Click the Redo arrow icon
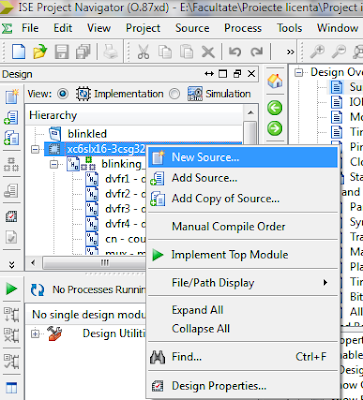The image size is (363, 400). (x=257, y=52)
